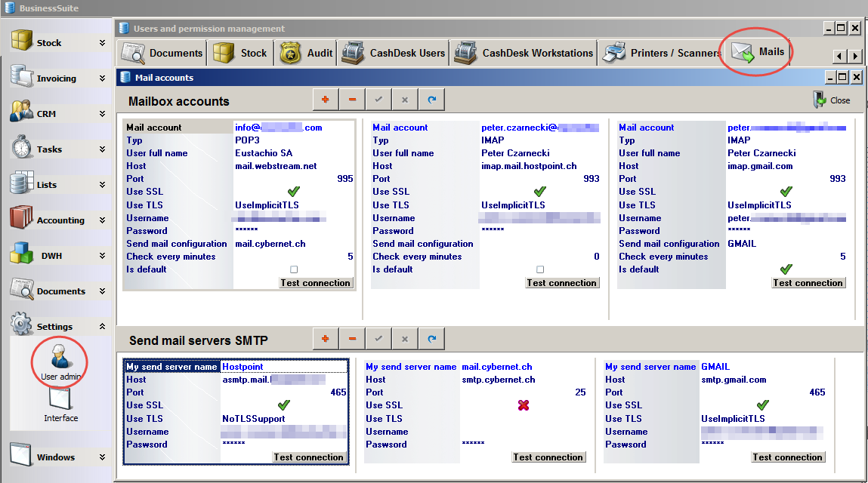Toggle Is default for Hostpoint IMAP account

(540, 269)
